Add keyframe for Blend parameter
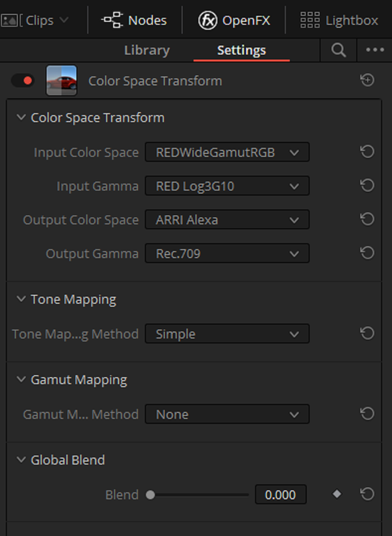Screen dimensions: 392x536 [x=337, y=494]
